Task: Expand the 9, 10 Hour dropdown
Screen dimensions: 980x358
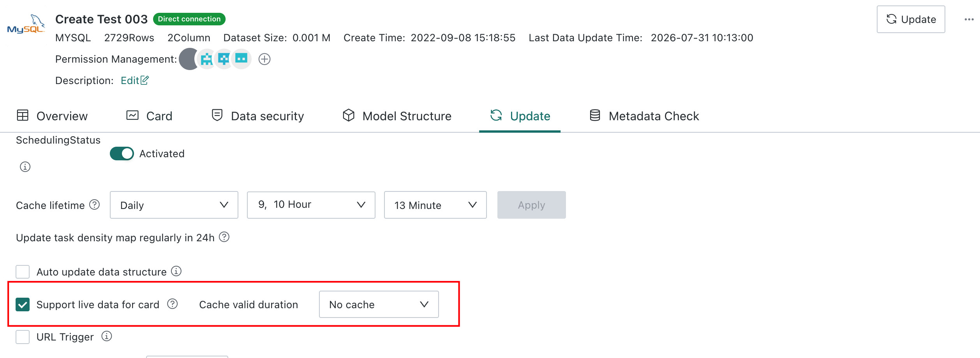Action: 311,205
